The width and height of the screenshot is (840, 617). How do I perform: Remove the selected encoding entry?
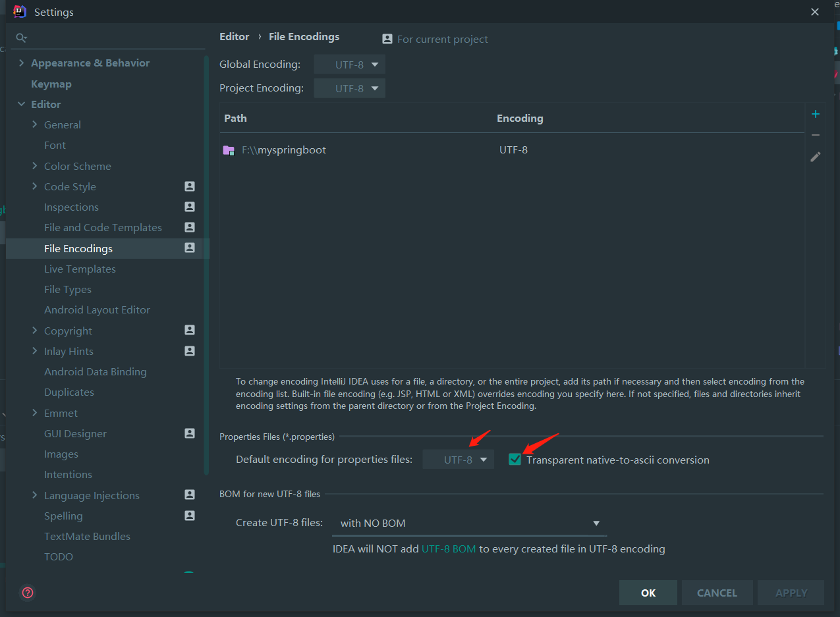pos(815,135)
